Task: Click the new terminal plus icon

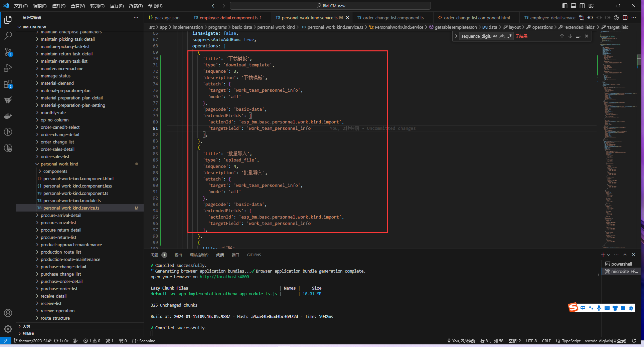Action: coord(603,255)
